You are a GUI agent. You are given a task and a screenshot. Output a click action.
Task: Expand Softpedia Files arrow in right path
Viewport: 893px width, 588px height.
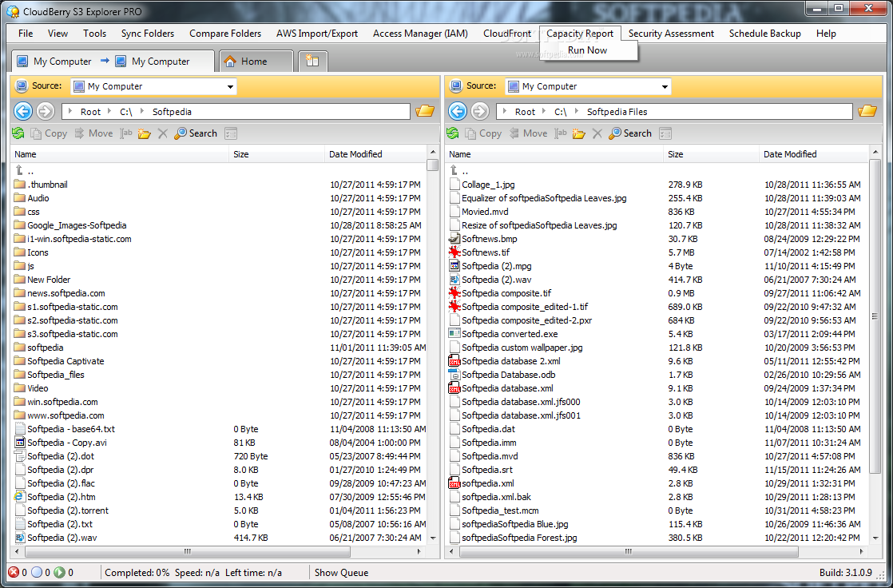coord(577,112)
